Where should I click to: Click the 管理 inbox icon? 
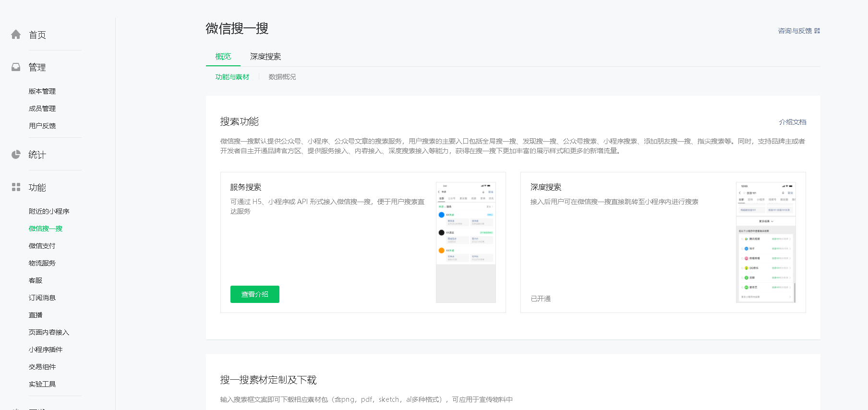pyautogui.click(x=16, y=67)
